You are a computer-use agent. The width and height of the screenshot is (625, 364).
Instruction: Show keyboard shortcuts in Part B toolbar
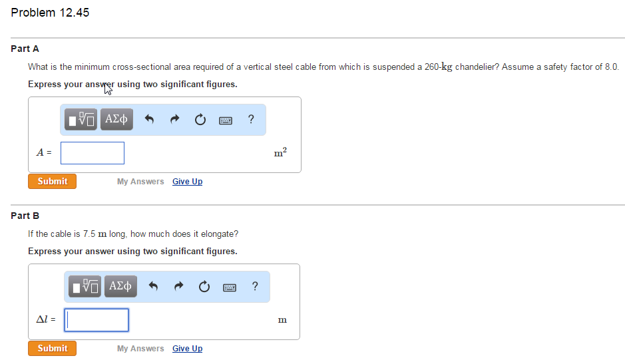click(x=230, y=287)
